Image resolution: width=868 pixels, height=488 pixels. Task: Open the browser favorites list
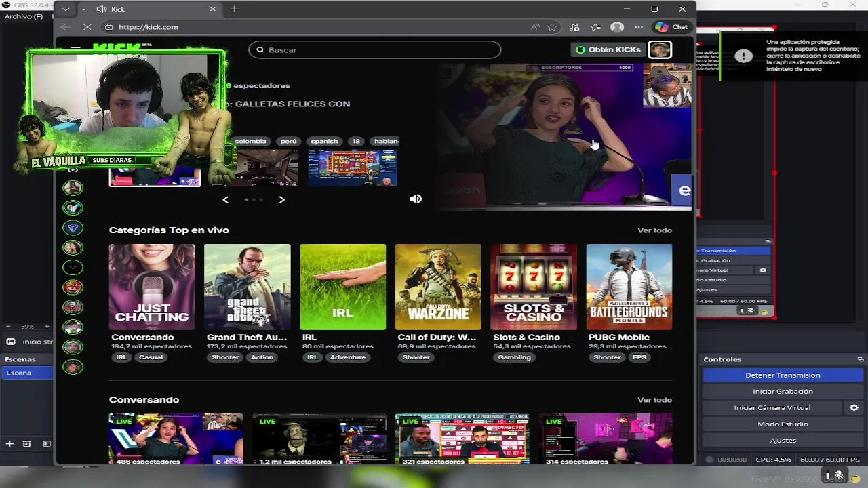point(595,27)
